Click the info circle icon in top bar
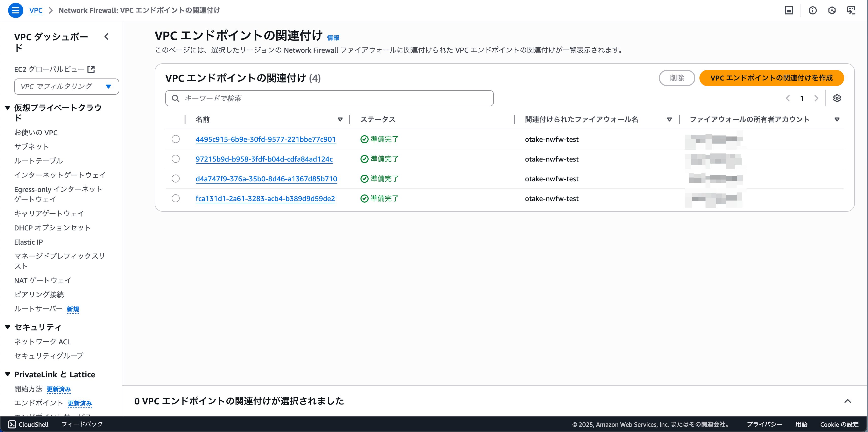The width and height of the screenshot is (868, 432). (813, 10)
